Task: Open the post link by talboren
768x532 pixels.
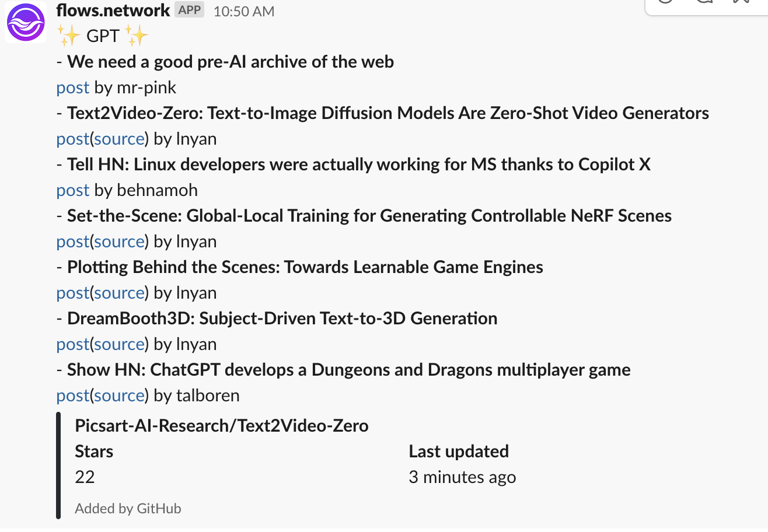Action: (x=73, y=395)
